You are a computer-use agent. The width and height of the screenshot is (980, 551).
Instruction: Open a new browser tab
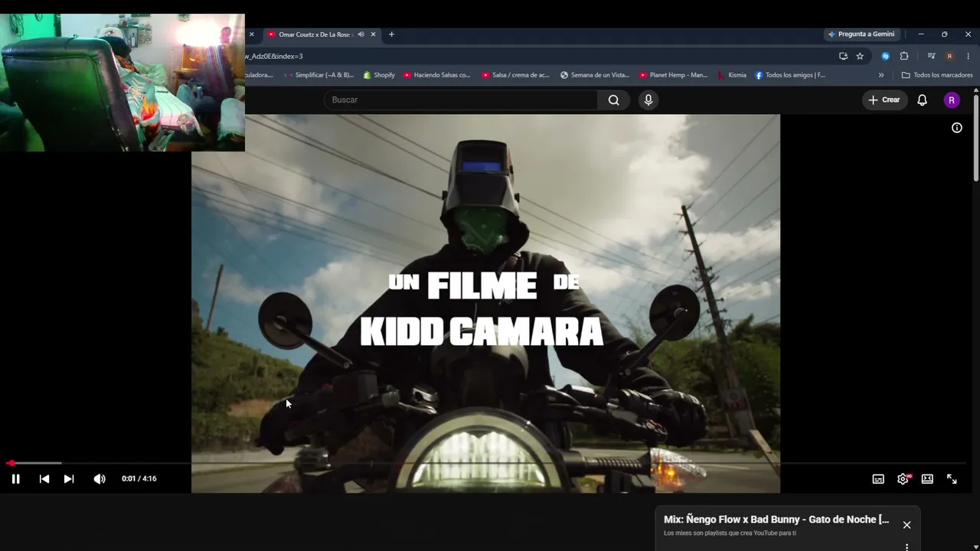391,34
